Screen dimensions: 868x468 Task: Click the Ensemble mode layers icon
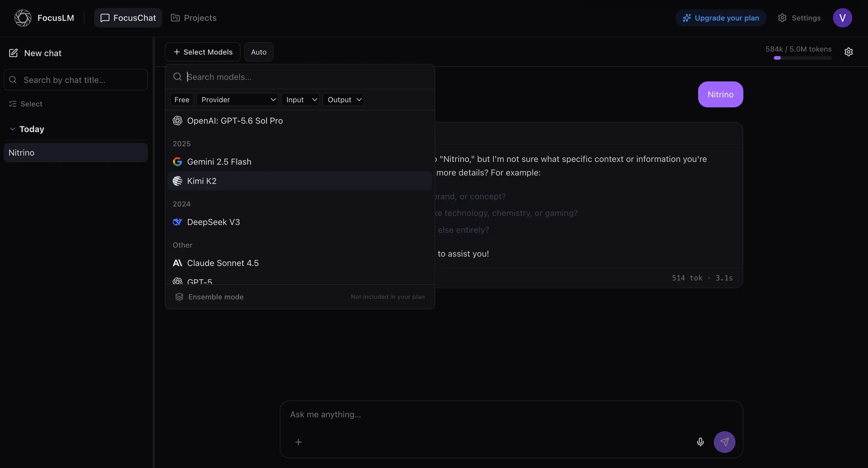179,297
